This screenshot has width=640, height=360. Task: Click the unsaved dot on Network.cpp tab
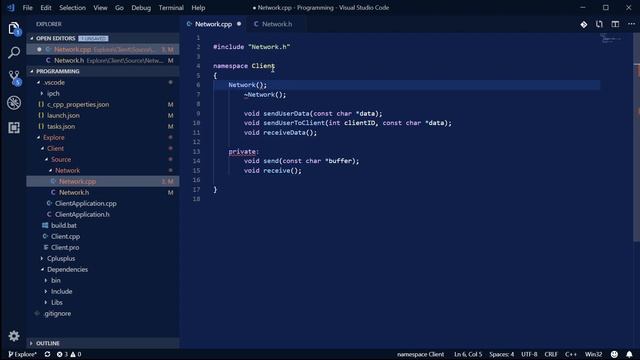point(239,24)
